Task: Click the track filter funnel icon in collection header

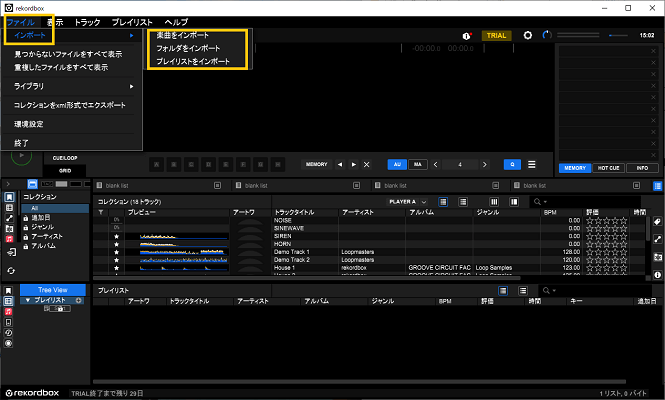Action: (x=101, y=212)
